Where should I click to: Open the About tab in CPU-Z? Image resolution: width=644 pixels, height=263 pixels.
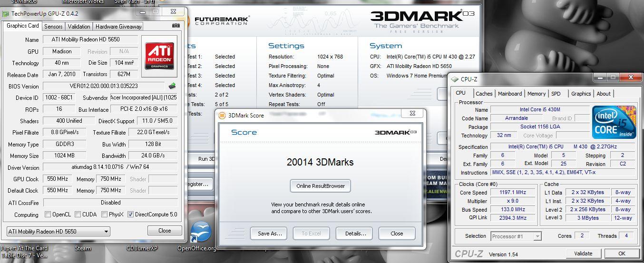pos(604,94)
